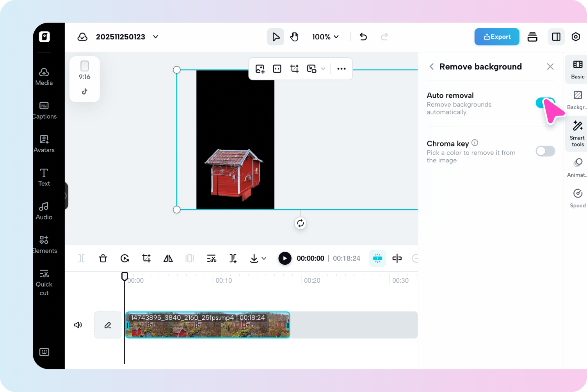Open the resize options chevron on canvas toolbar
587x392 pixels.
pos(323,69)
